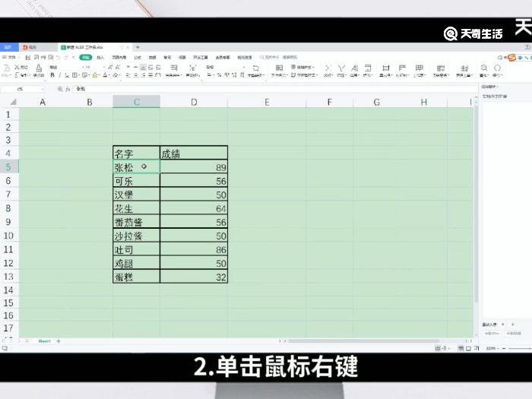
Task: Click the redo arrow in quick access
Action: tap(66, 57)
